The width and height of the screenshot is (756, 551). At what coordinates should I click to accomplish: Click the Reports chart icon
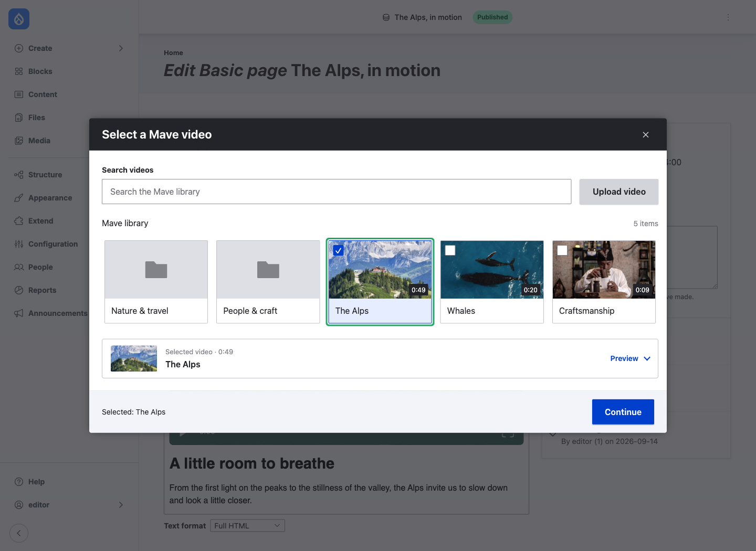click(19, 290)
